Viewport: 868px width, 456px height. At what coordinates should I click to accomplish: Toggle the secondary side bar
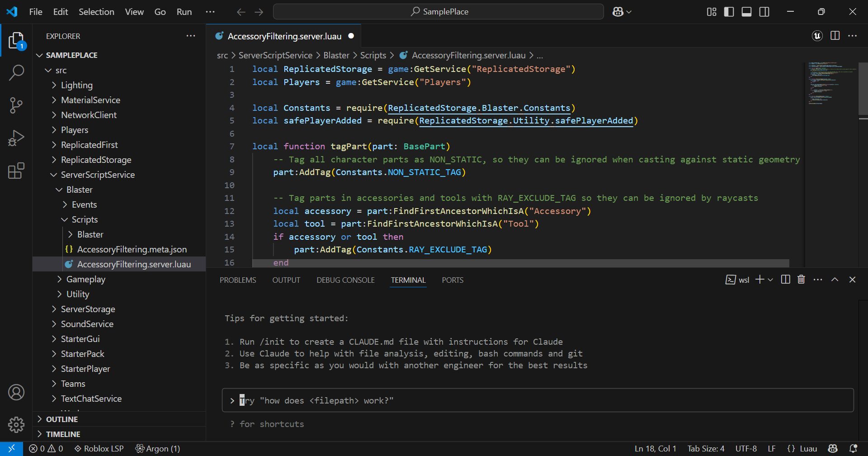764,12
